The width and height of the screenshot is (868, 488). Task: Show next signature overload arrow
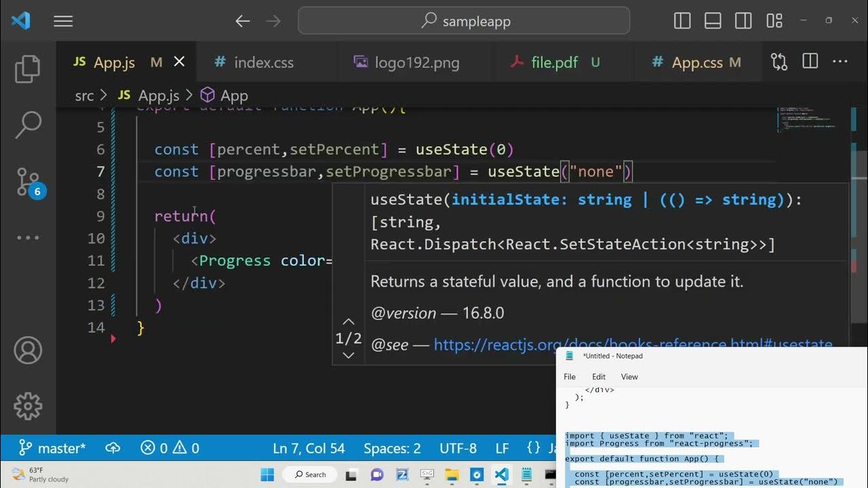(349, 355)
